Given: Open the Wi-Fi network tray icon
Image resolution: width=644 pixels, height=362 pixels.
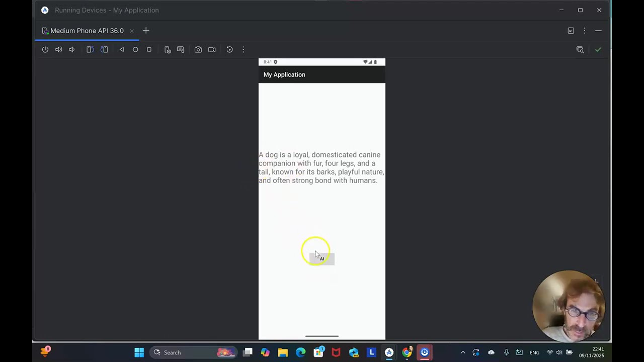Looking at the screenshot, I should tap(550, 352).
